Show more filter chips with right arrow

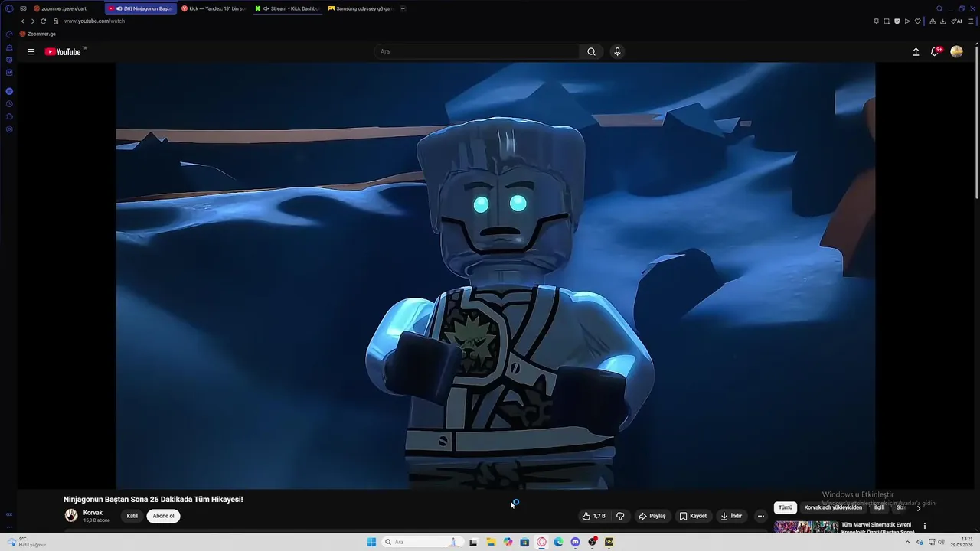[x=919, y=508]
